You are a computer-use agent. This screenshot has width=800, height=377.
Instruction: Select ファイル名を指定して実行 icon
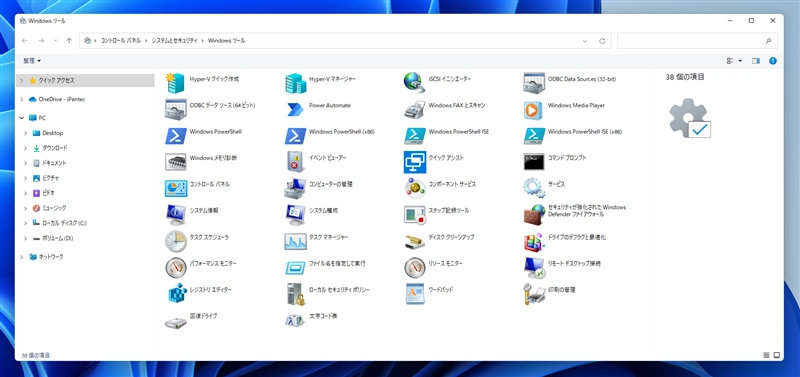[295, 267]
